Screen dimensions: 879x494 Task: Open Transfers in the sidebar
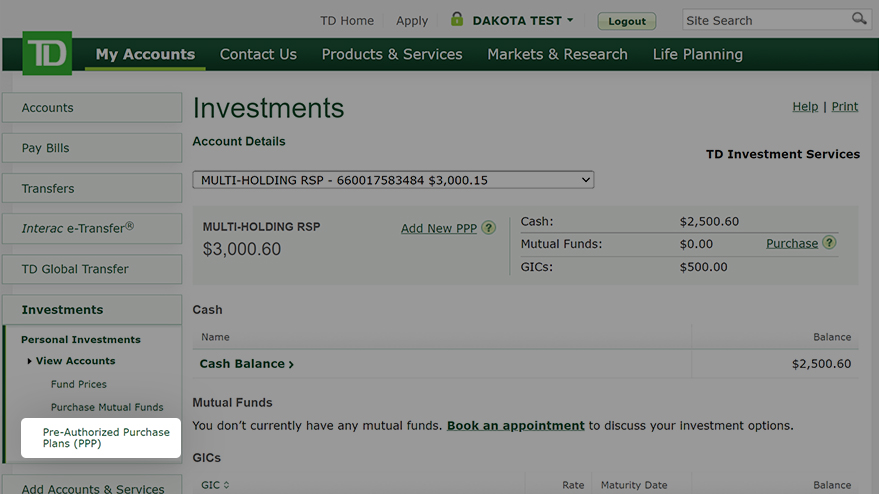[92, 188]
